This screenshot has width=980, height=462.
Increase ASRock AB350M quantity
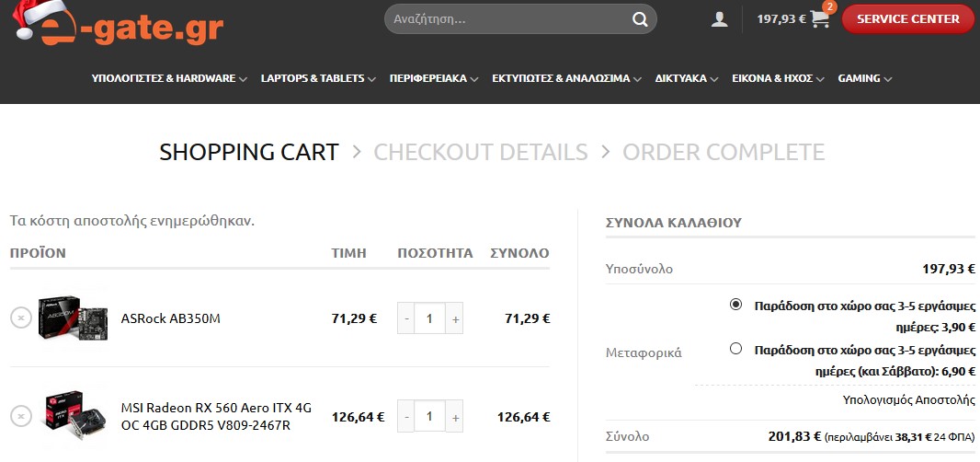pos(455,318)
